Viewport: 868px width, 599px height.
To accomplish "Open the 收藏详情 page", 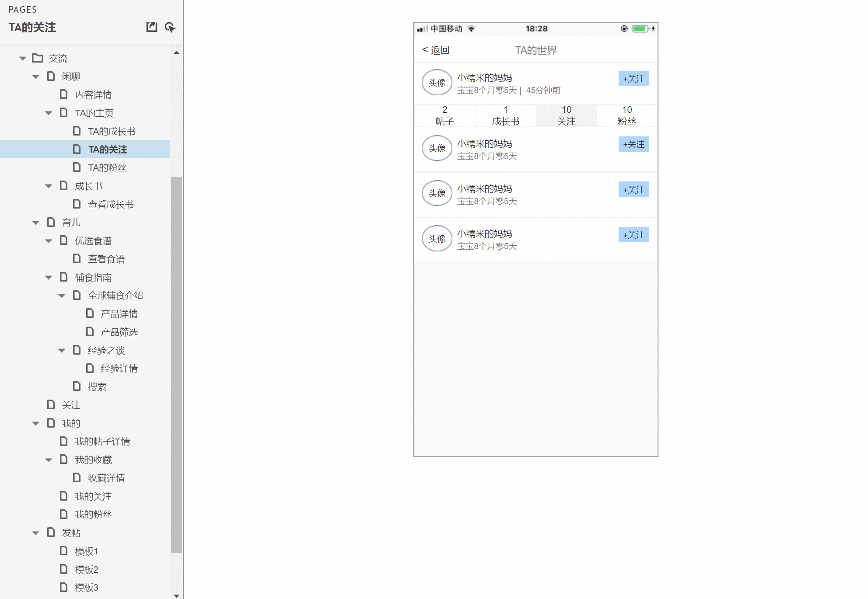I will point(106,478).
